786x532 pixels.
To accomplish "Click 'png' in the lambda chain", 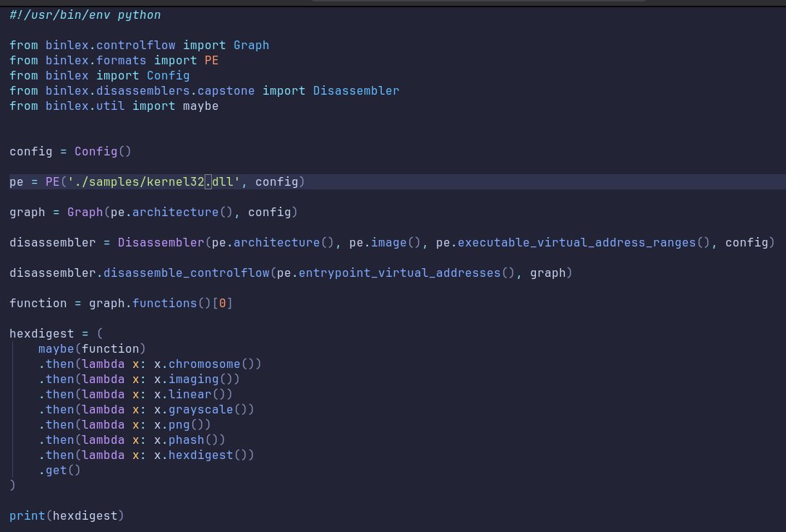I will [179, 425].
